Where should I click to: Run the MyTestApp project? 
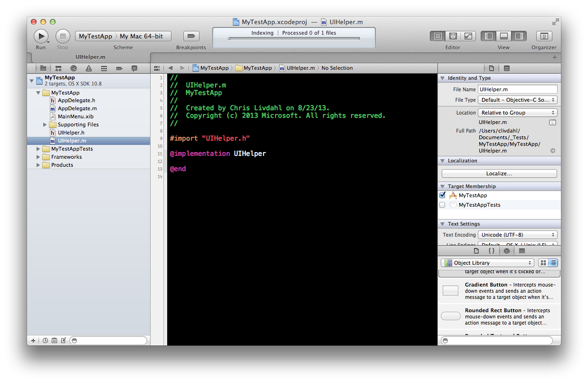[41, 36]
